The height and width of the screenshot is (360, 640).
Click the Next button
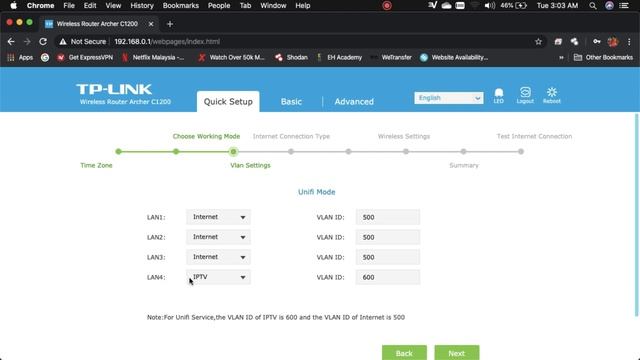pyautogui.click(x=457, y=353)
